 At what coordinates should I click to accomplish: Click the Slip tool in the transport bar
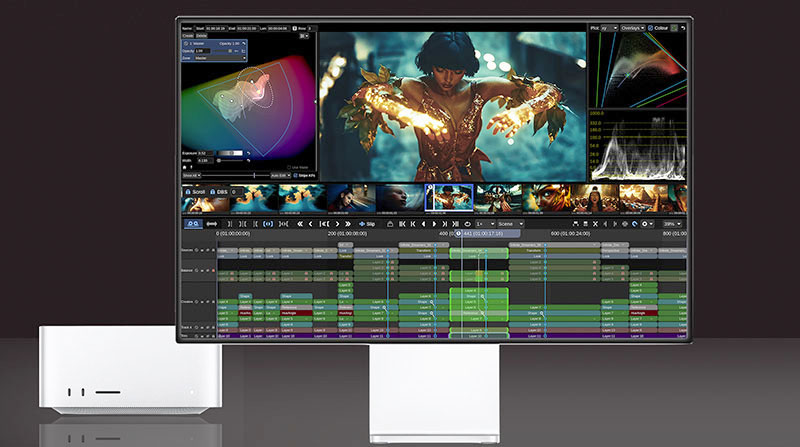(x=367, y=224)
